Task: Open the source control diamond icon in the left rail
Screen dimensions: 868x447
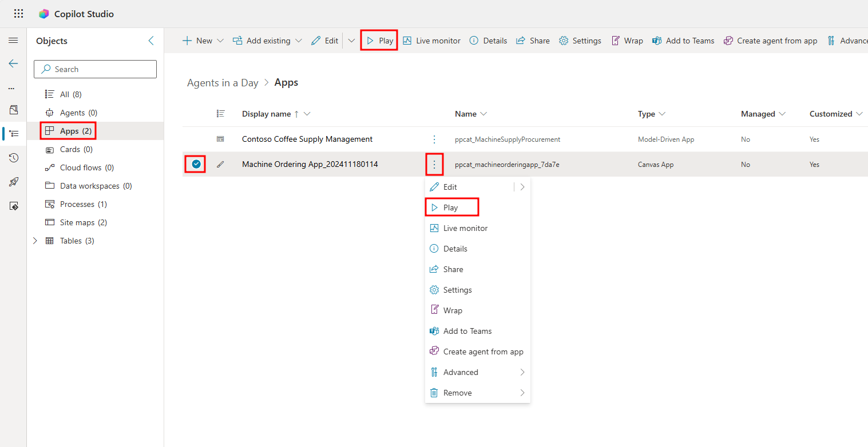Action: tap(14, 206)
